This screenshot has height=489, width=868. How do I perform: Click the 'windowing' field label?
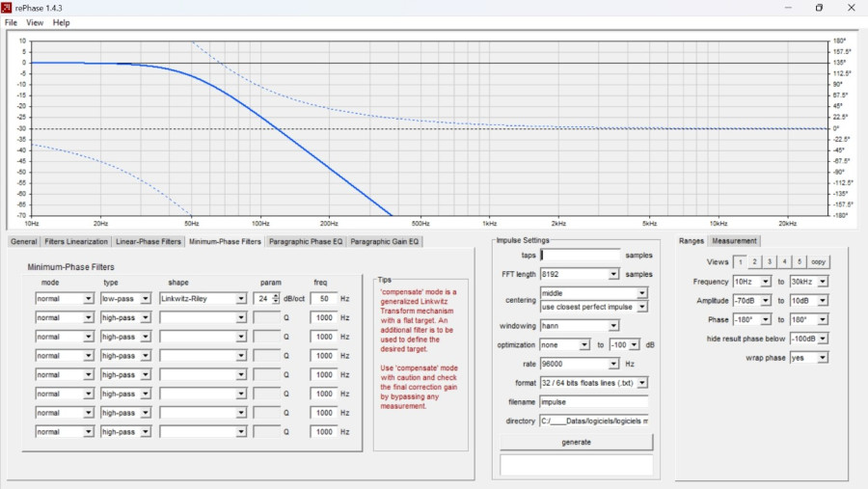coord(518,326)
